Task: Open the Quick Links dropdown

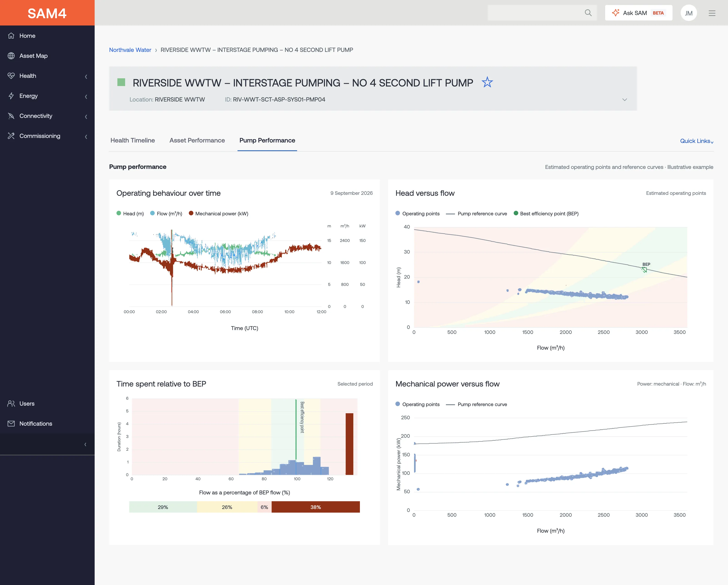Action: tap(697, 141)
